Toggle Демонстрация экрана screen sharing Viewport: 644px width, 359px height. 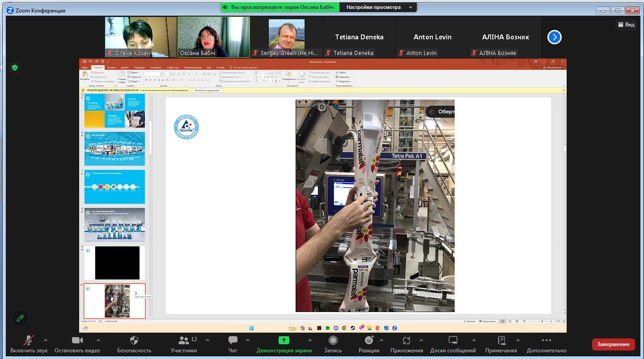coord(284,341)
